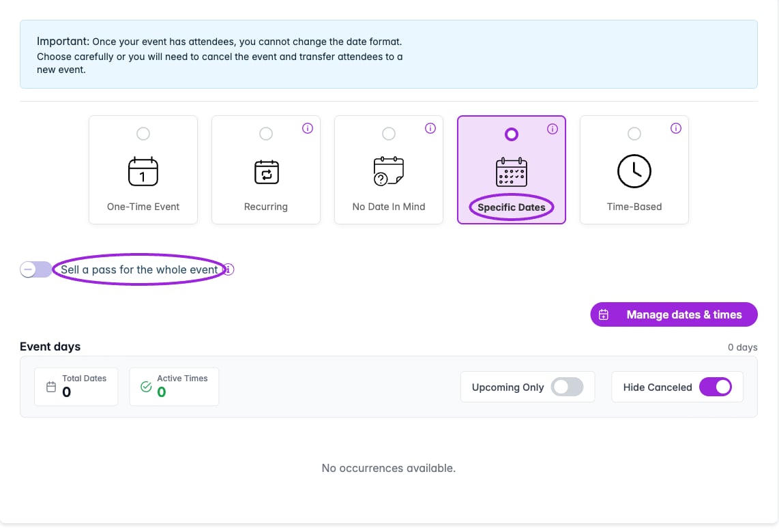
Task: Open info tooltip on Time-Based card
Action: pos(676,128)
